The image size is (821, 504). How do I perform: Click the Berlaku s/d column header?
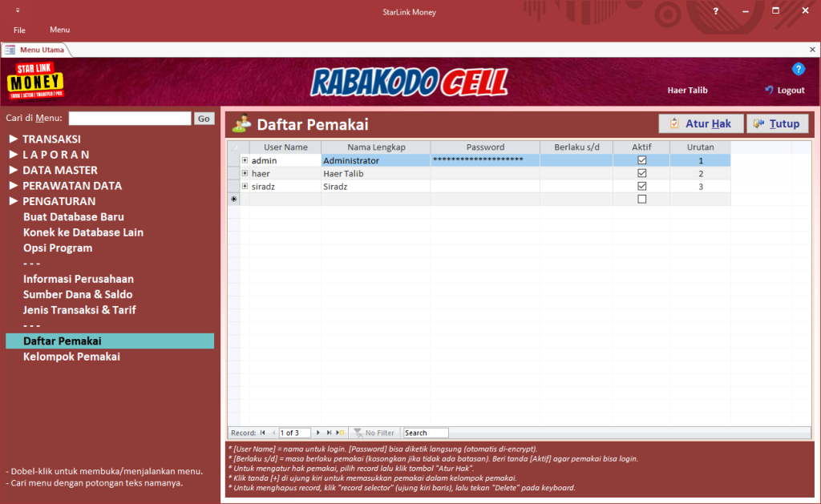(576, 147)
